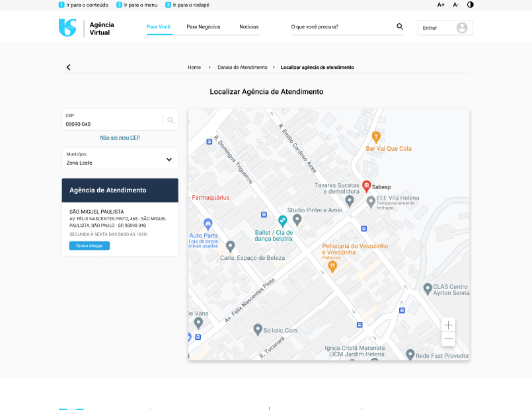Image resolution: width=532 pixels, height=410 pixels.
Task: Expand the Município dropdown
Action: tap(169, 159)
